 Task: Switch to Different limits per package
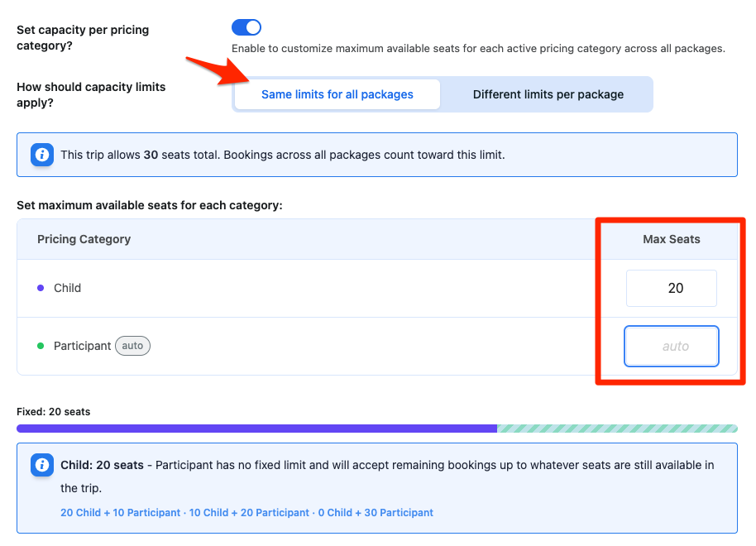click(548, 94)
